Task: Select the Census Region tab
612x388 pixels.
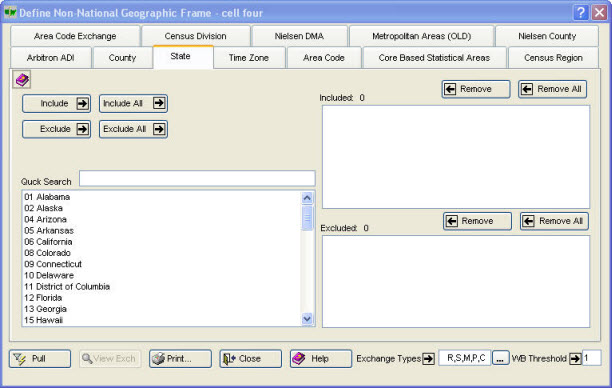Action: coord(553,58)
